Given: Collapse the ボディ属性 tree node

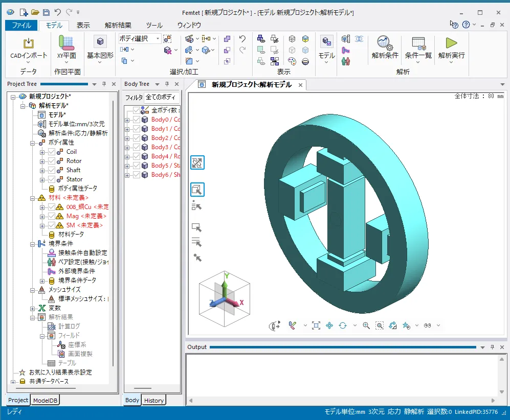Looking at the screenshot, I should (x=32, y=143).
